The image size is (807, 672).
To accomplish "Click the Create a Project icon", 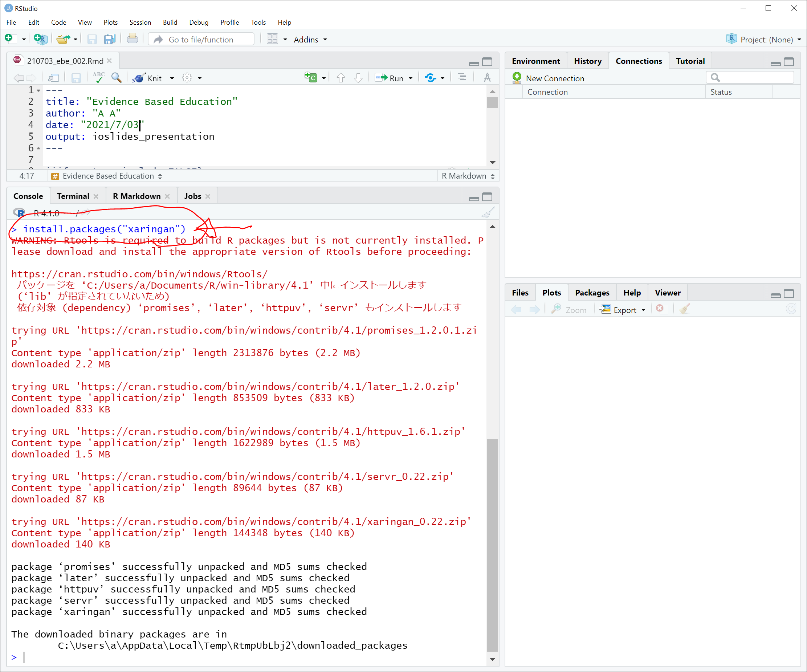I will click(x=40, y=39).
